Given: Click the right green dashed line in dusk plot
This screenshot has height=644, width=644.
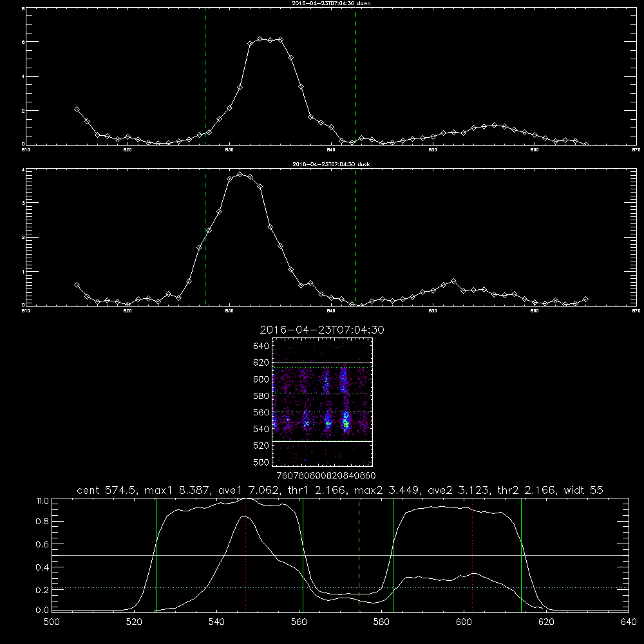Looking at the screenshot, I should coord(355,238).
